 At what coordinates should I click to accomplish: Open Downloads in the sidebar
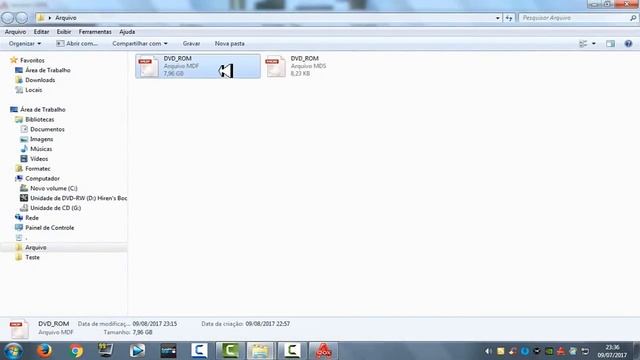[x=35, y=80]
